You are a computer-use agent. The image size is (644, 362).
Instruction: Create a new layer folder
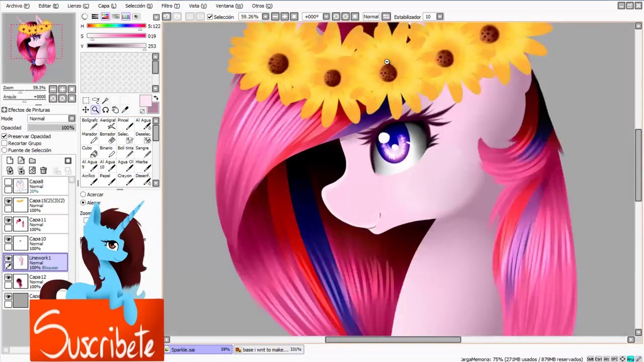32,161
